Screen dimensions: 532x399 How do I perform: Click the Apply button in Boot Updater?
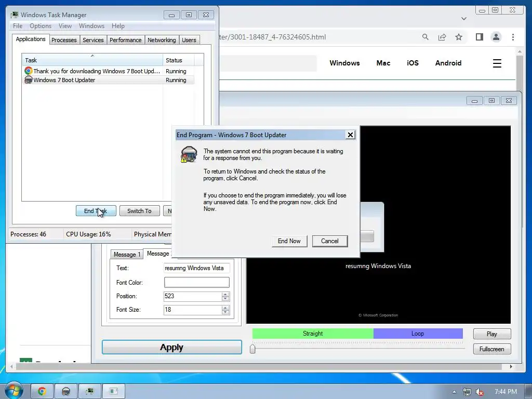click(x=171, y=347)
